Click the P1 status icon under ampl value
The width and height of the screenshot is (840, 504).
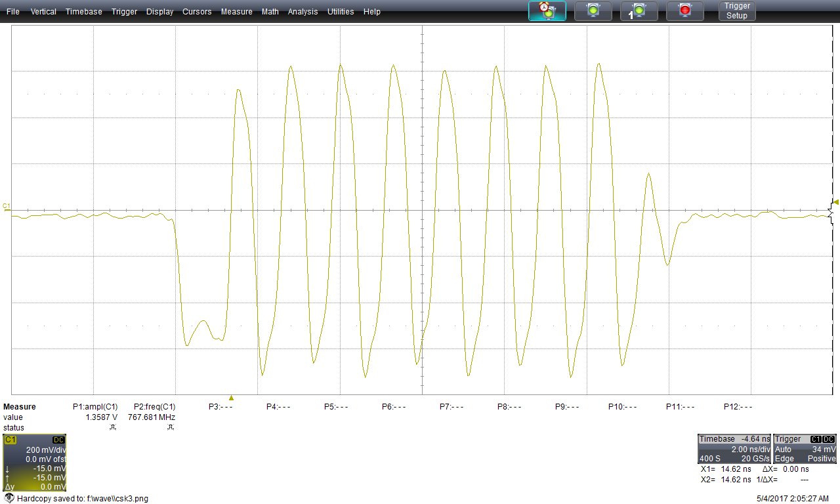click(112, 428)
